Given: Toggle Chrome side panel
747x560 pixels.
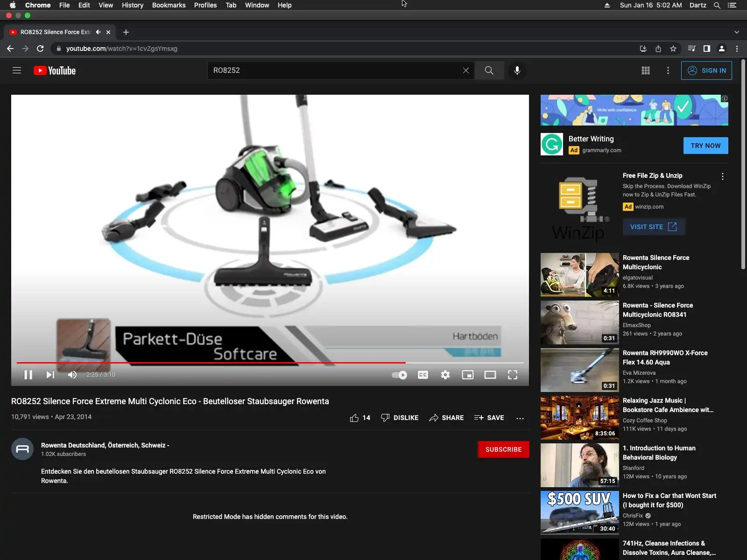Looking at the screenshot, I should click(707, 49).
